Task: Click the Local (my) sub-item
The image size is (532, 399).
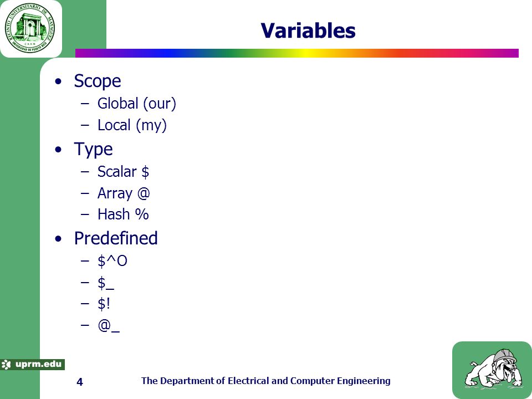Action: (x=132, y=125)
